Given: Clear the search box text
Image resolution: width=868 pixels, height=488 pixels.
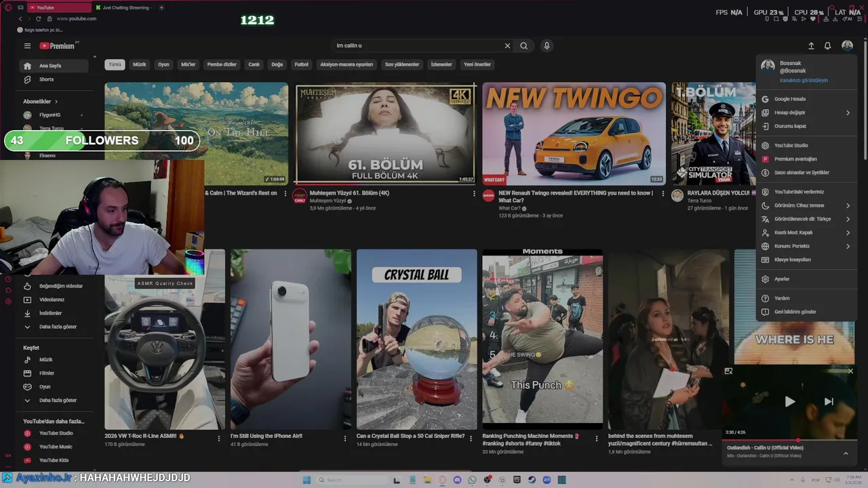Looking at the screenshot, I should tap(507, 46).
